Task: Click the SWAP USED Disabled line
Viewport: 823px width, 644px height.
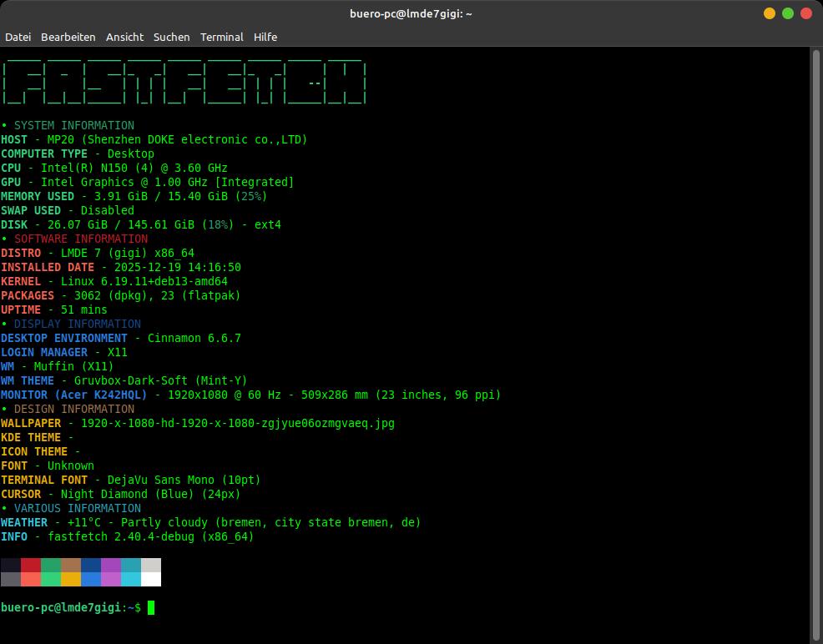Action: (x=68, y=210)
